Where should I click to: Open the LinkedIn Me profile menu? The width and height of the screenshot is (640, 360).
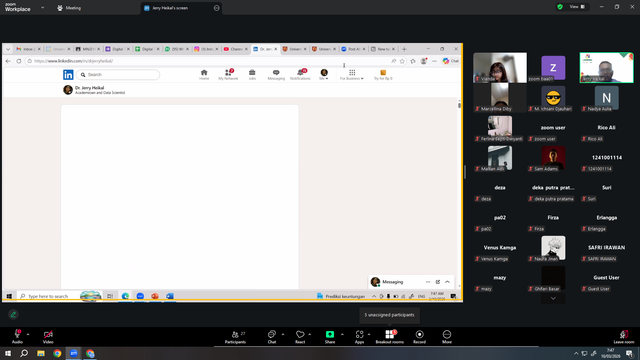click(x=324, y=75)
